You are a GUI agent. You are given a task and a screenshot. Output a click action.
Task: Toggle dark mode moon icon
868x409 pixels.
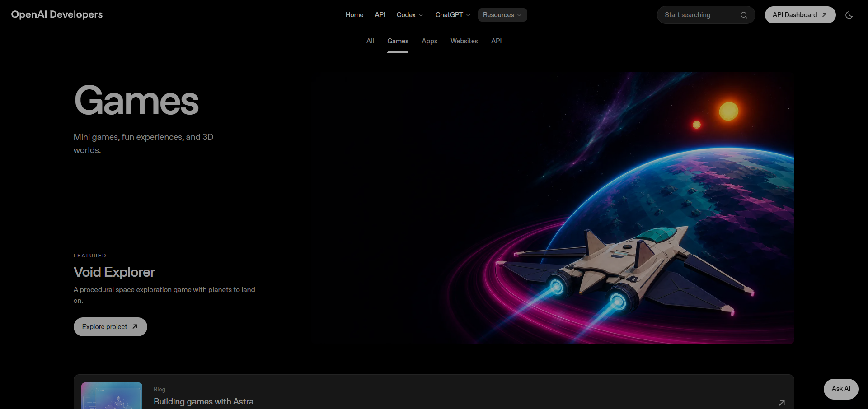pos(849,15)
